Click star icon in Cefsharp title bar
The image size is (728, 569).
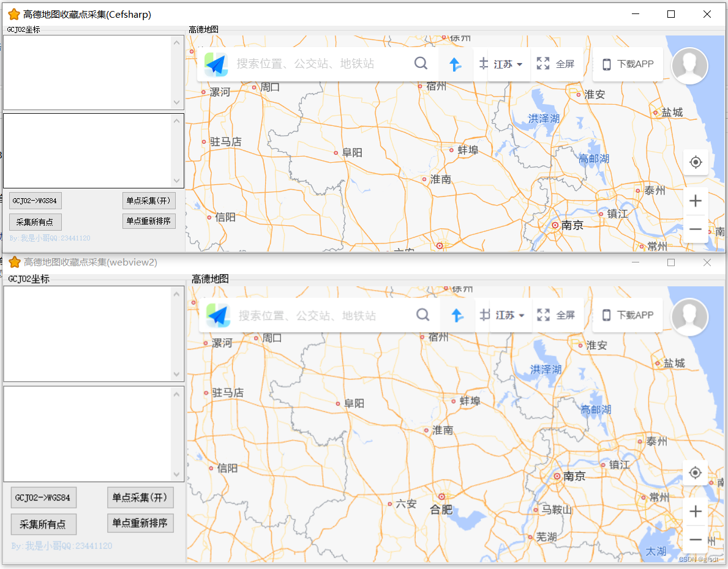pyautogui.click(x=14, y=15)
